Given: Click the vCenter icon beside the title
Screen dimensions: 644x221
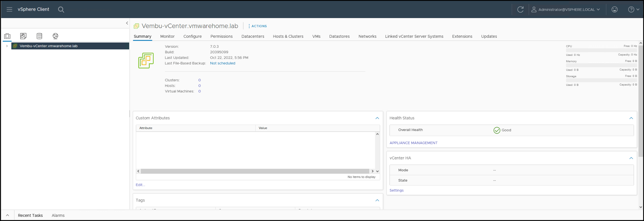Looking at the screenshot, I should point(136,26).
